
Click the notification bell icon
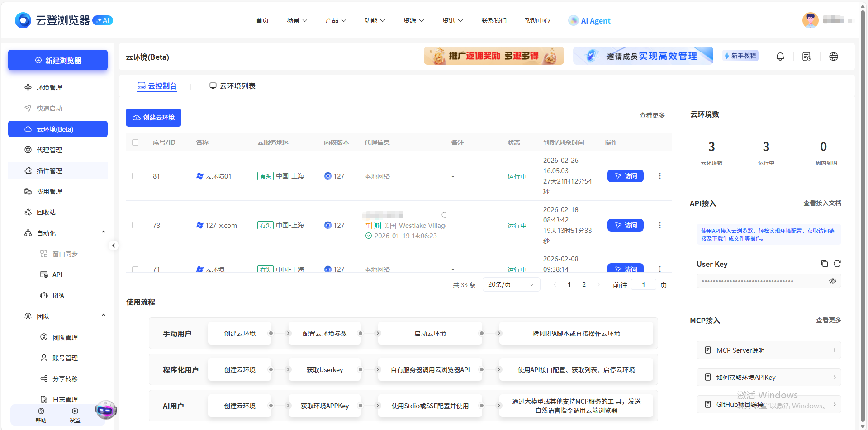(x=780, y=56)
